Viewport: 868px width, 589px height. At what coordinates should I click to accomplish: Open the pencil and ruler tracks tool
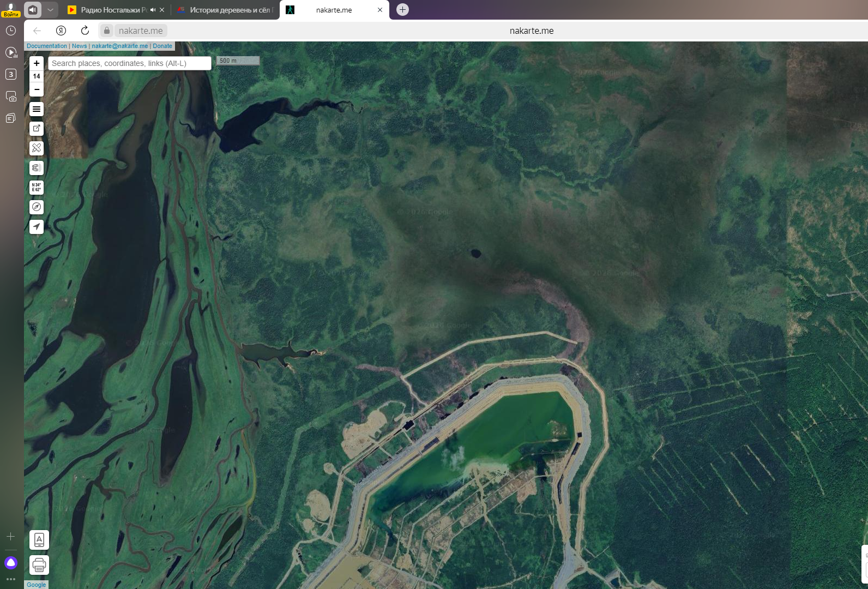37,148
